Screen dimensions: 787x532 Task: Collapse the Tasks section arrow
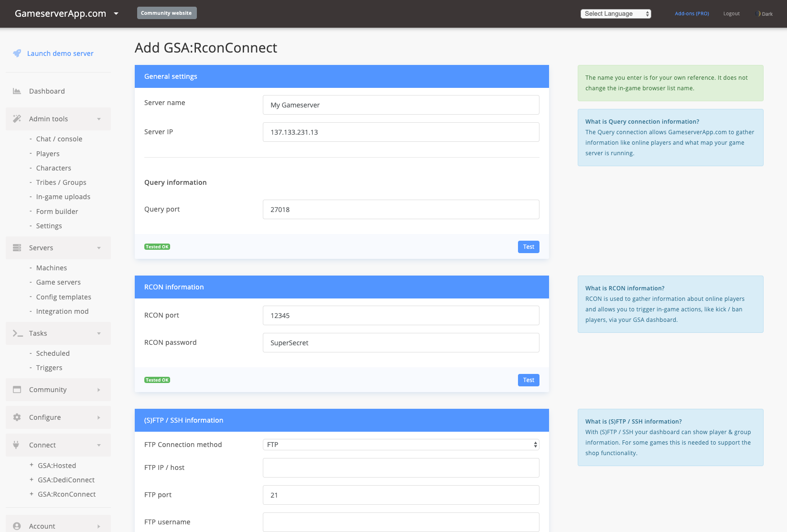[99, 333]
